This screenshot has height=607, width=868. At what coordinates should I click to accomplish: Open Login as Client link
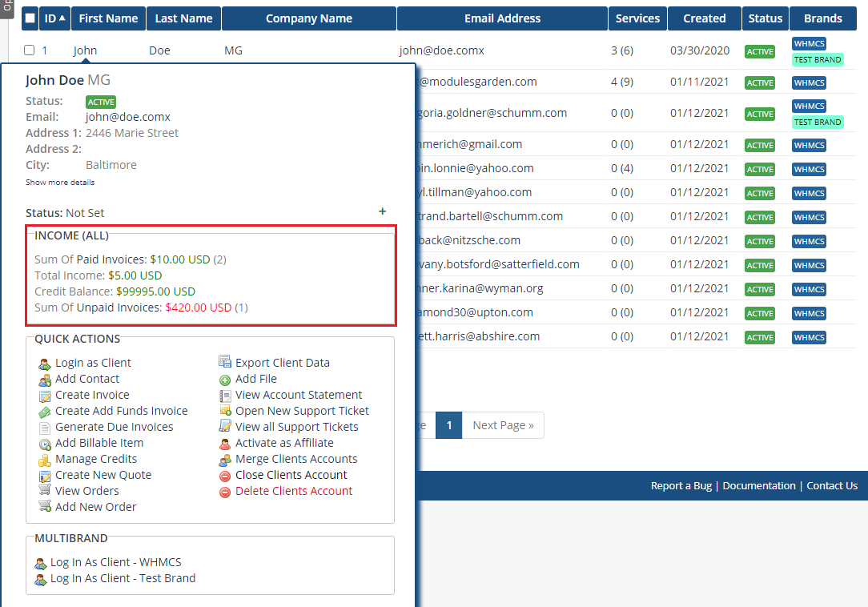[93, 363]
